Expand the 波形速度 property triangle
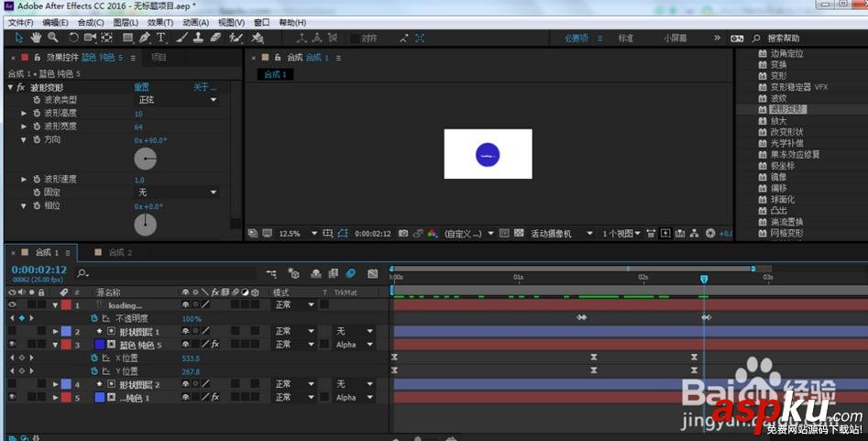The width and height of the screenshot is (868, 441). coord(24,180)
